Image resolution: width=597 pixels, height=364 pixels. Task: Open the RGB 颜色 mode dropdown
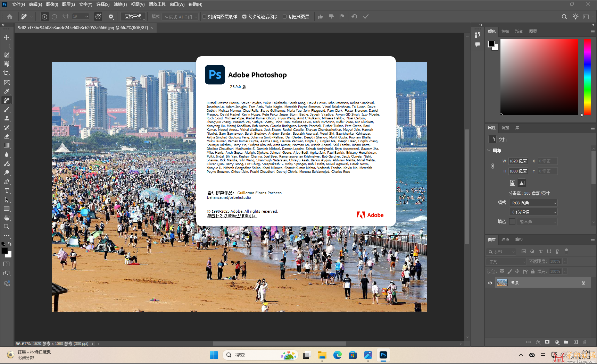coord(533,203)
